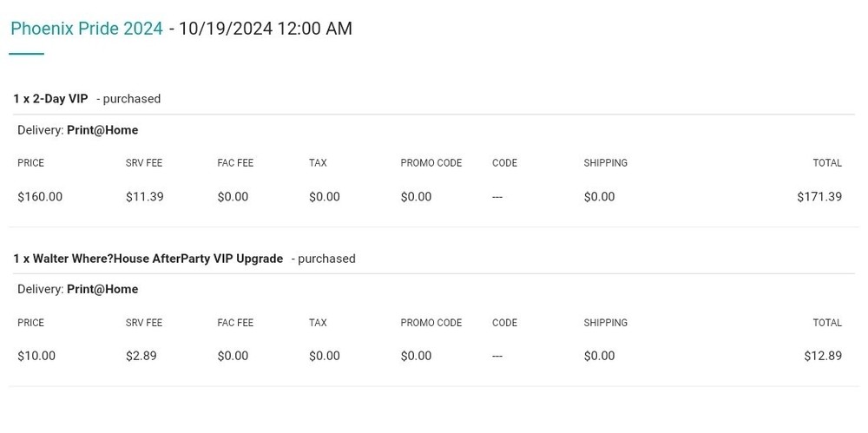Click the PROMO CODE header for 2-Day VIP
868x433 pixels.
pos(431,163)
